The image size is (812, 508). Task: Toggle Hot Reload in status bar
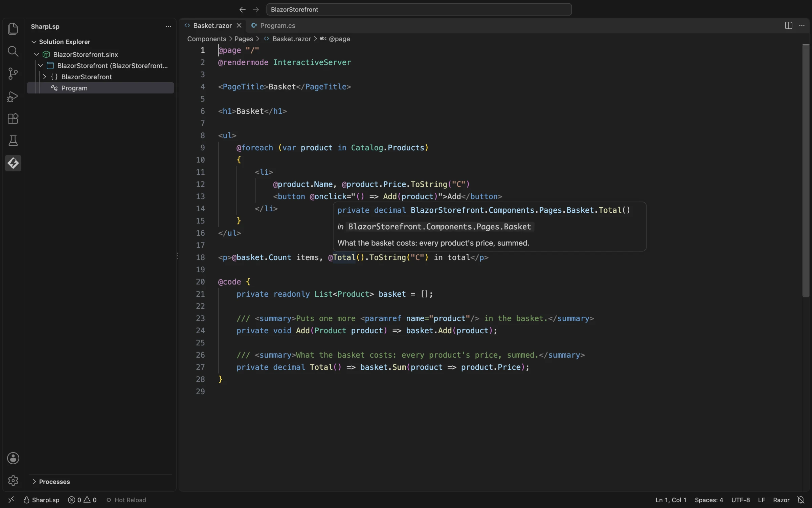[126, 500]
